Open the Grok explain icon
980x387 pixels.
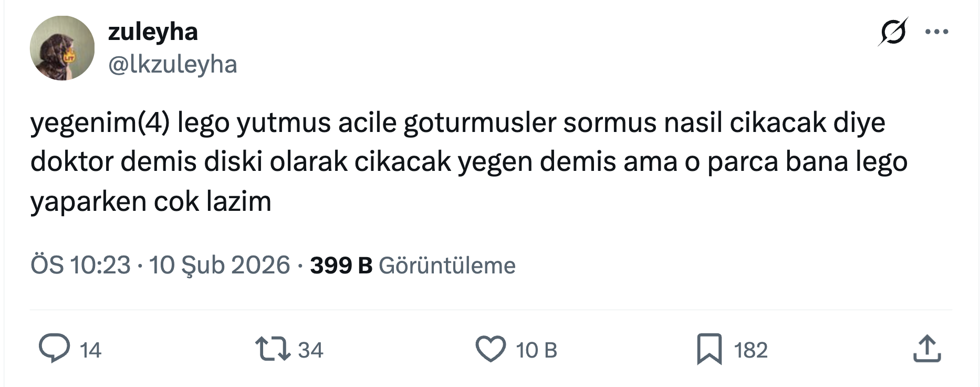pyautogui.click(x=893, y=32)
